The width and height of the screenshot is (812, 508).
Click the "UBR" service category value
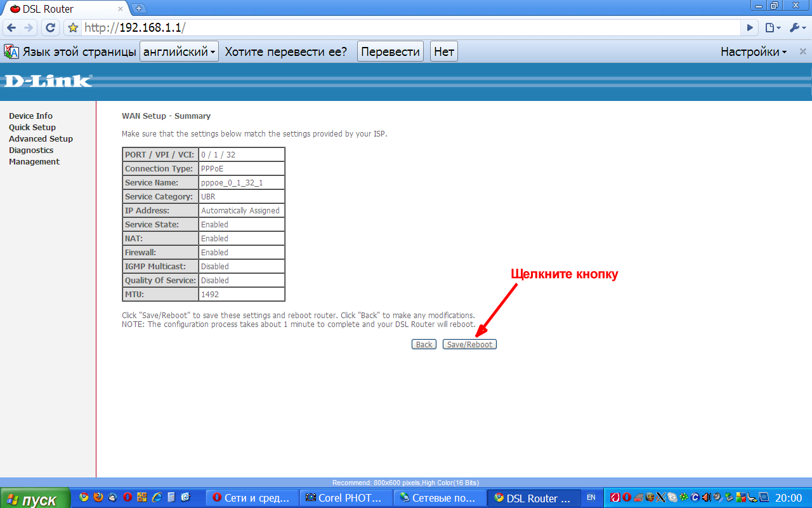coord(242,197)
